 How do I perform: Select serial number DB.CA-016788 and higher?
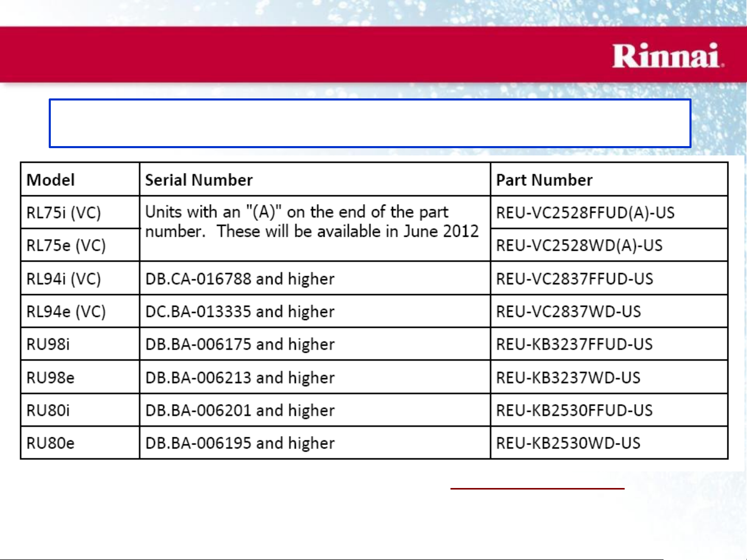point(240,279)
